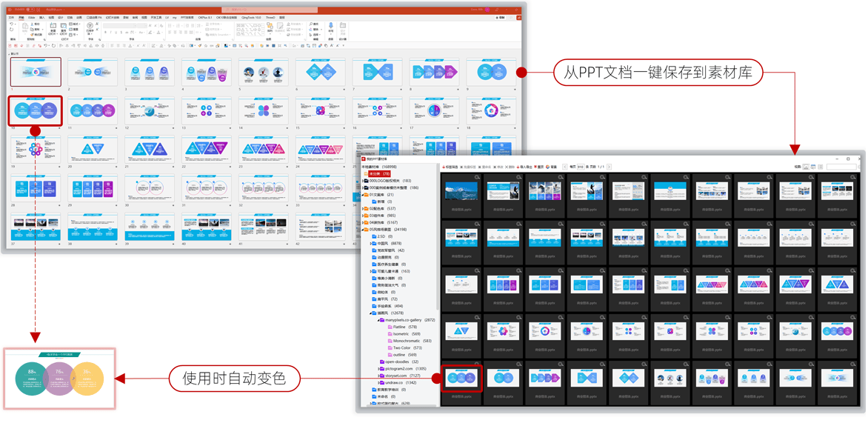The image size is (868, 423).
Task: Open the 插入 tab in PowerPoint ribbon
Action: coord(41,17)
